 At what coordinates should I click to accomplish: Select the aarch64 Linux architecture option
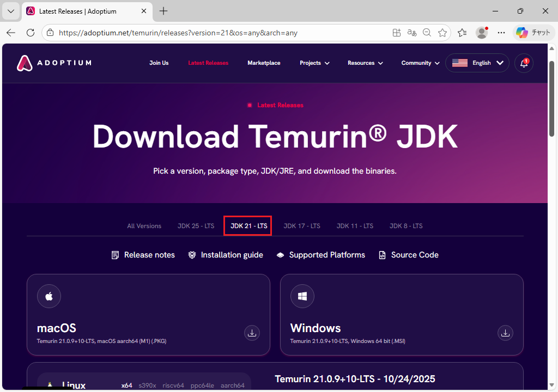233,385
